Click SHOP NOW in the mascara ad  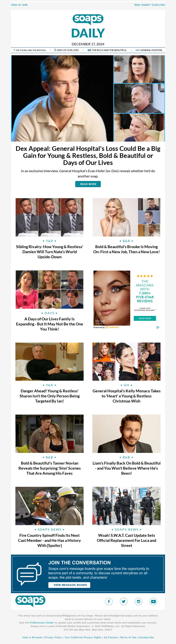click(145, 318)
